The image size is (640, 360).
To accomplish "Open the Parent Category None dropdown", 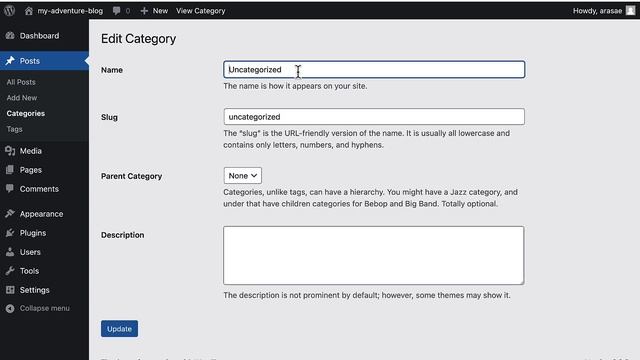I will [x=242, y=176].
